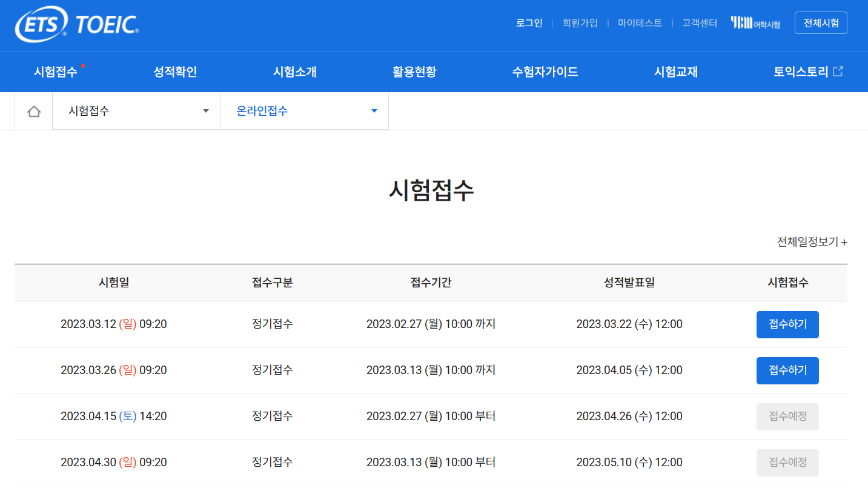The image size is (868, 502).
Task: Go to 마이테스트 page
Action: coord(639,22)
